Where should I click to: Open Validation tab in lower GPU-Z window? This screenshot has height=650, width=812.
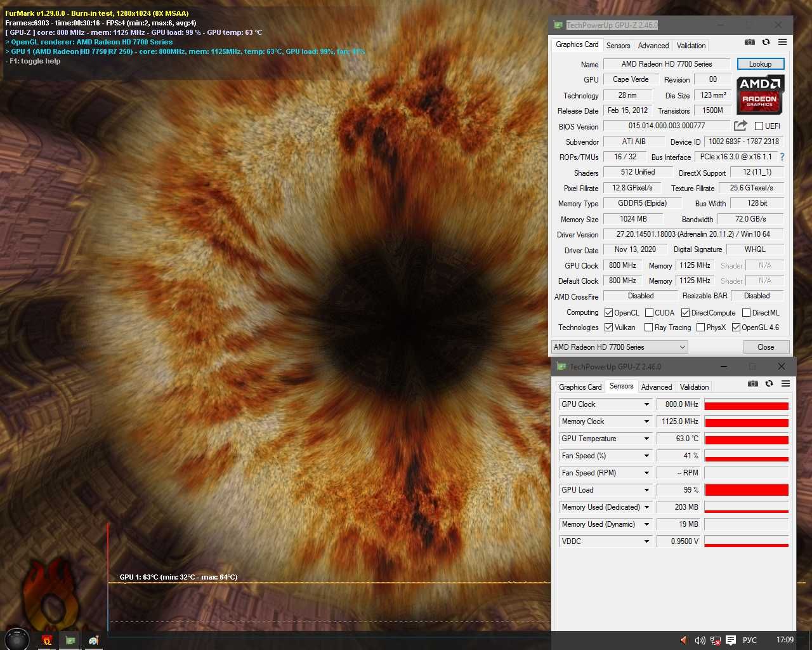point(694,387)
